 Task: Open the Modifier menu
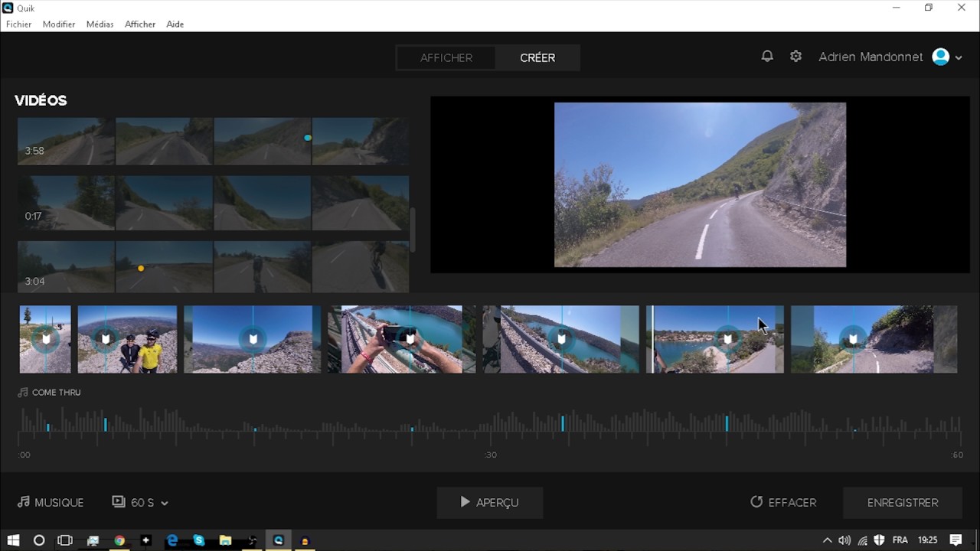click(x=59, y=24)
